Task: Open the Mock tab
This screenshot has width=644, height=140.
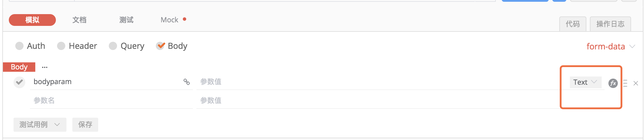Action: [x=169, y=20]
